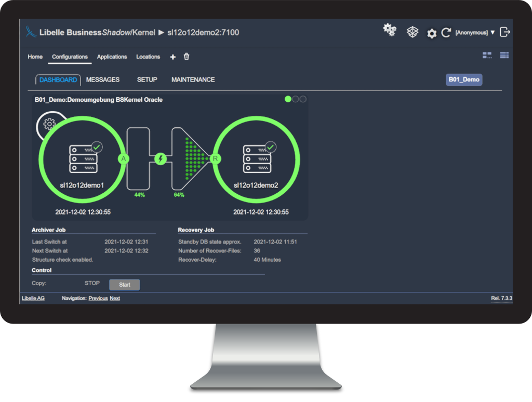Select the third page indicator dot
This screenshot has width=532, height=402.
coord(303,99)
